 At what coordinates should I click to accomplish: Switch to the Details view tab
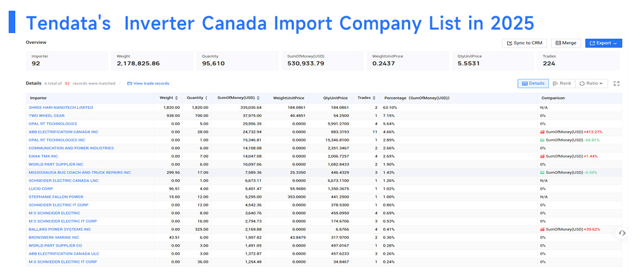click(533, 83)
